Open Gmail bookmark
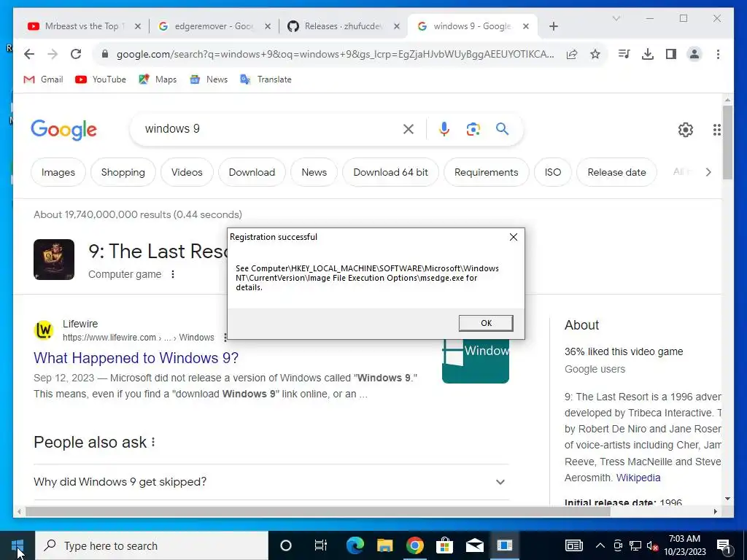This screenshot has width=747, height=560. [x=43, y=79]
